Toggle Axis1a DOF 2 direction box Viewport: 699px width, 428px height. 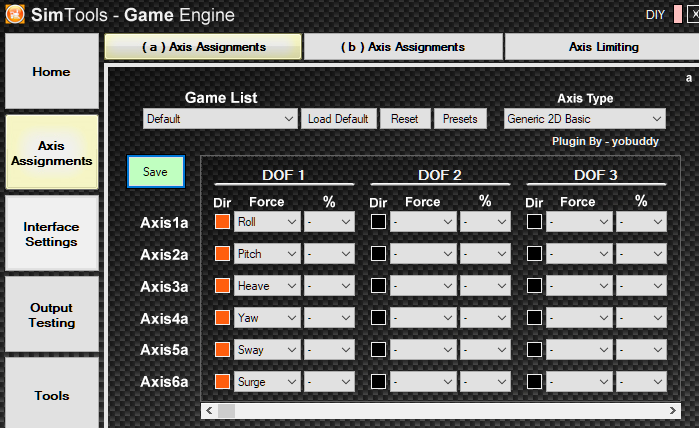click(378, 222)
